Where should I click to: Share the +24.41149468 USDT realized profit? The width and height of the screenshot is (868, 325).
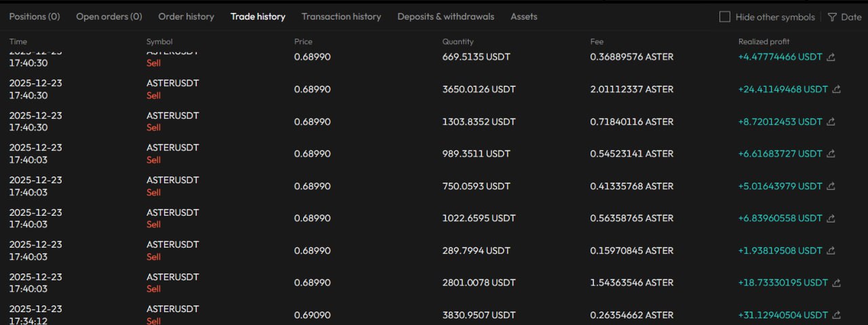[837, 89]
